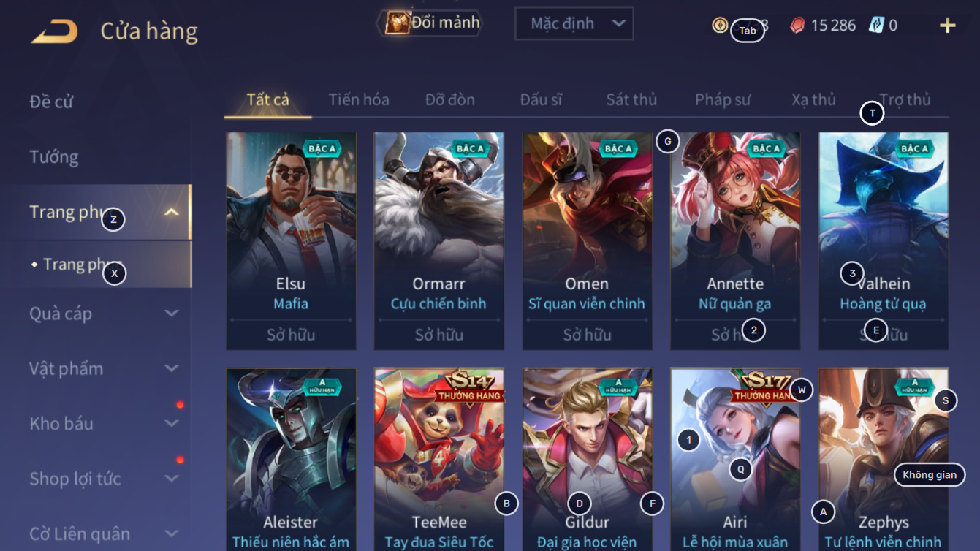Collapse the Trang phục sidebar section
980x551 pixels.
[x=171, y=213]
